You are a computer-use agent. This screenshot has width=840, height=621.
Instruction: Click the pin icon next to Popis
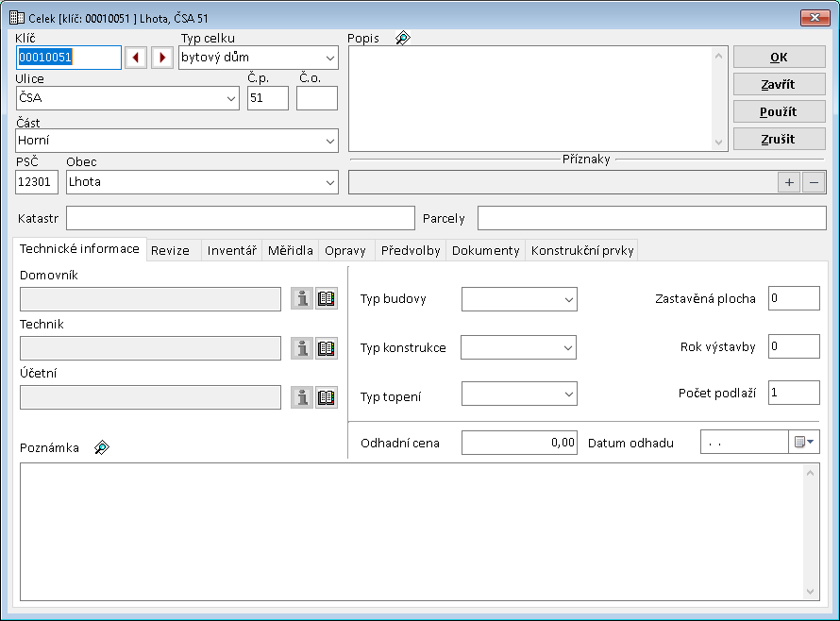(x=403, y=39)
